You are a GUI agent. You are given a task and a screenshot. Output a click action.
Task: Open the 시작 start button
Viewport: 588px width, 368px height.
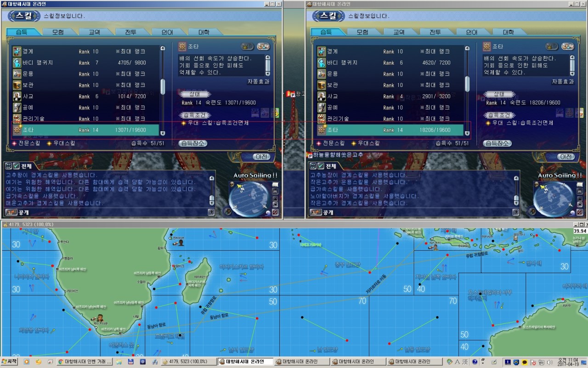tap(10, 362)
